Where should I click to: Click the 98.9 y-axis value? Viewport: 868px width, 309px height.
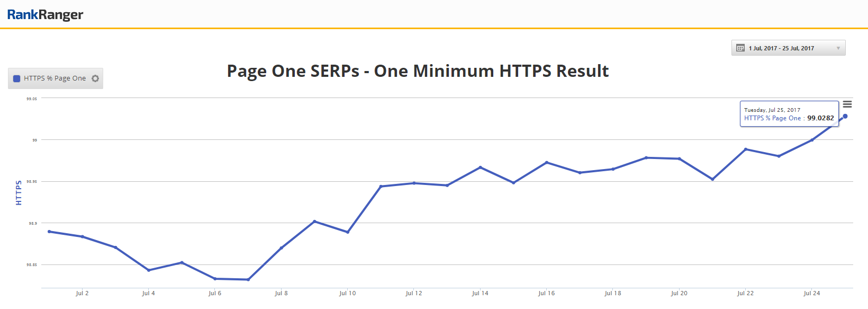click(33, 224)
